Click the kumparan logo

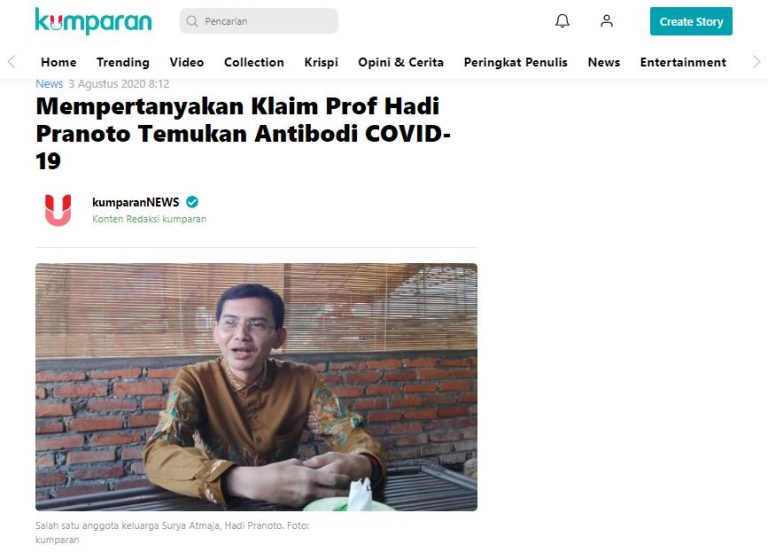pos(93,21)
